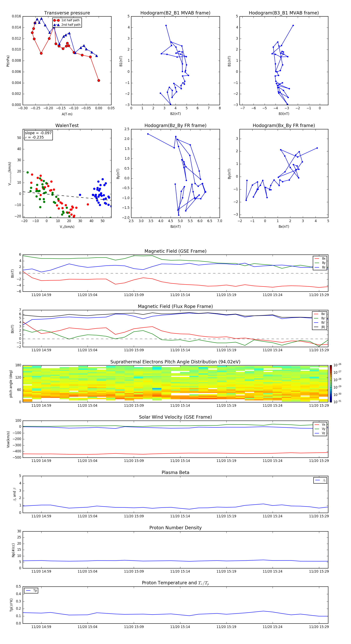
Task: Click the '2nd half path' legend entry
Action: [x=67, y=25]
